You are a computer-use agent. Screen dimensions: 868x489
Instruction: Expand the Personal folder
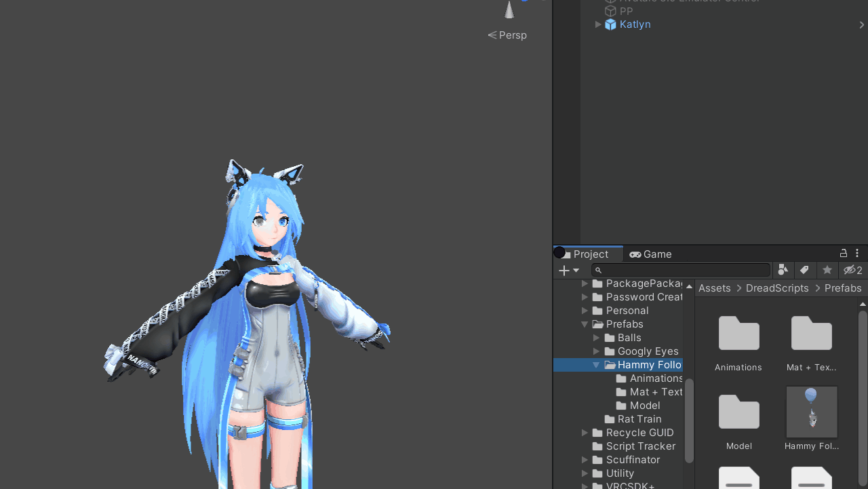tap(585, 311)
